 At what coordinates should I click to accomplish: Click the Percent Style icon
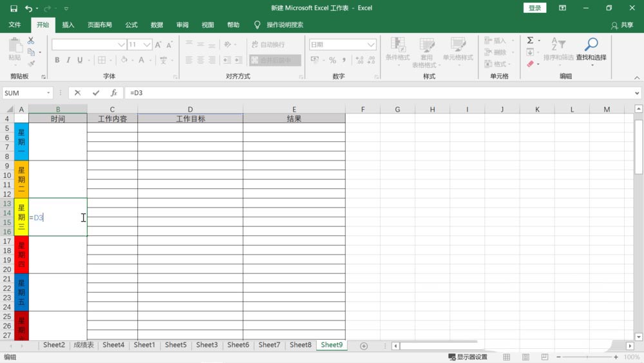tap(333, 60)
